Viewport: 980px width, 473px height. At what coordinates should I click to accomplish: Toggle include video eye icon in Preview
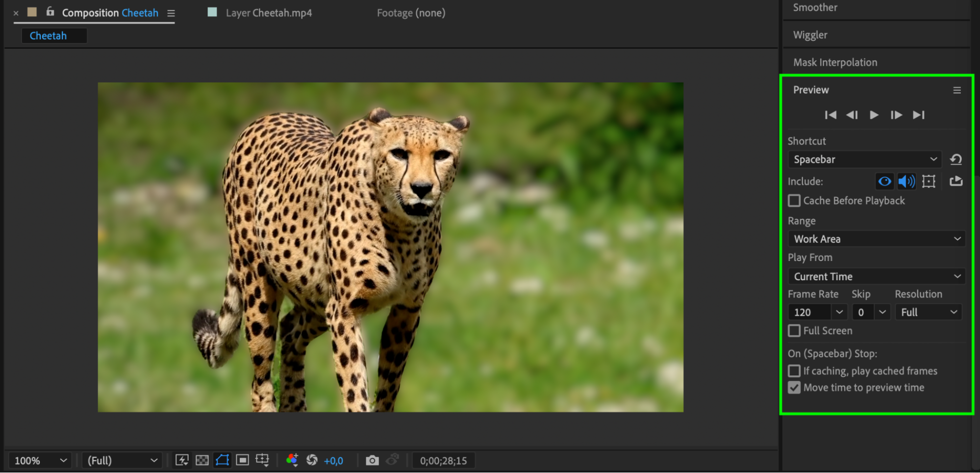(x=884, y=182)
